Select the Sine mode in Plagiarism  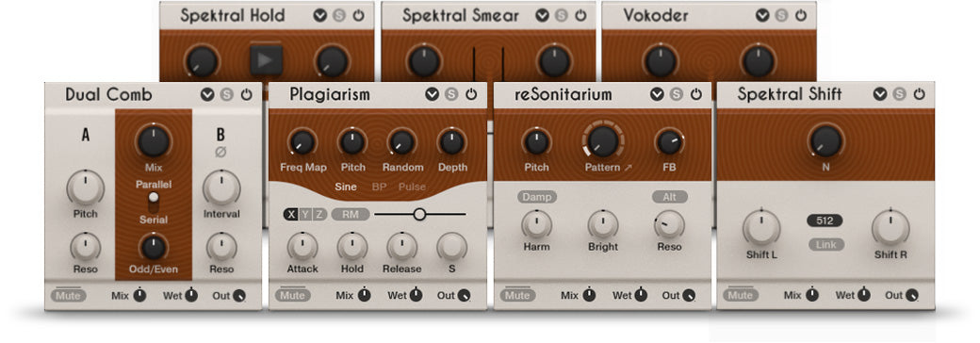click(x=346, y=187)
